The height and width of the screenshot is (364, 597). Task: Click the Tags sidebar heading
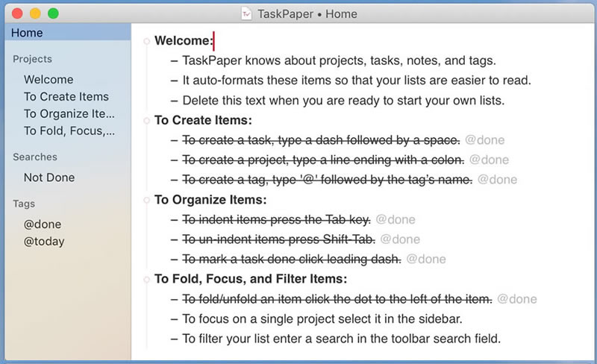(x=24, y=204)
